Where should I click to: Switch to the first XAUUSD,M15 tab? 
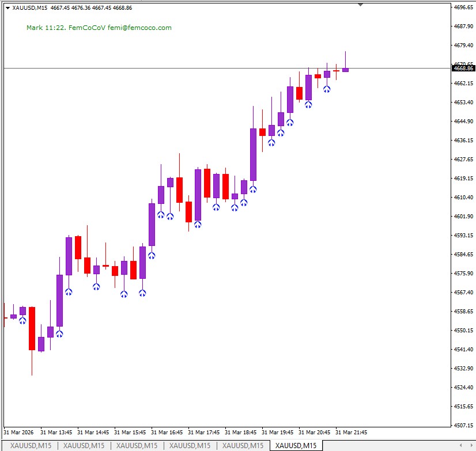coord(31,446)
